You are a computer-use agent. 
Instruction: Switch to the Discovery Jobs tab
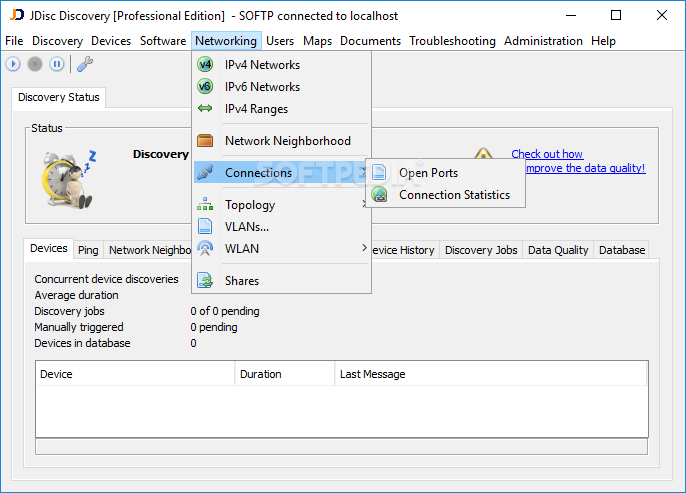[481, 250]
